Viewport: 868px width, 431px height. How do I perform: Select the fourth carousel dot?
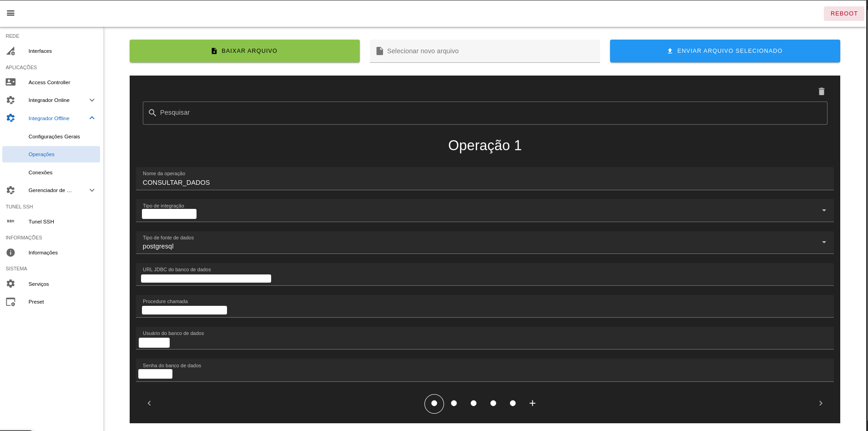click(x=493, y=403)
